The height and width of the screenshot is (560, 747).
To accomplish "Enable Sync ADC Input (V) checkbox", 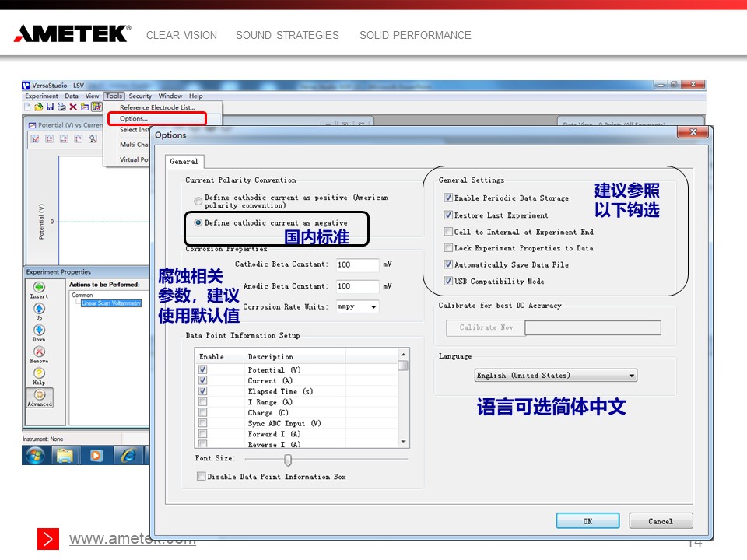I will pos(203,423).
